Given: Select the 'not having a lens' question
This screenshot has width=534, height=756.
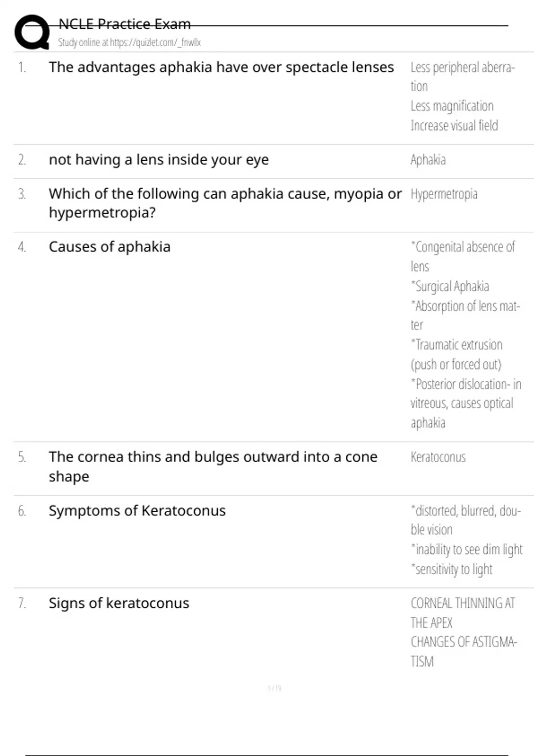Looking at the screenshot, I should coord(159,160).
